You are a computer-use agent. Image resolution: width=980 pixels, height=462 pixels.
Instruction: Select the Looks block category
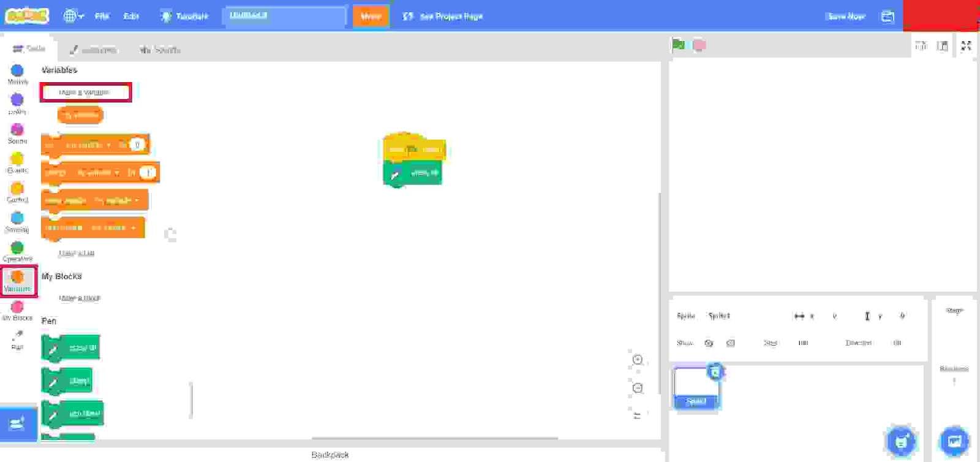coord(17,104)
